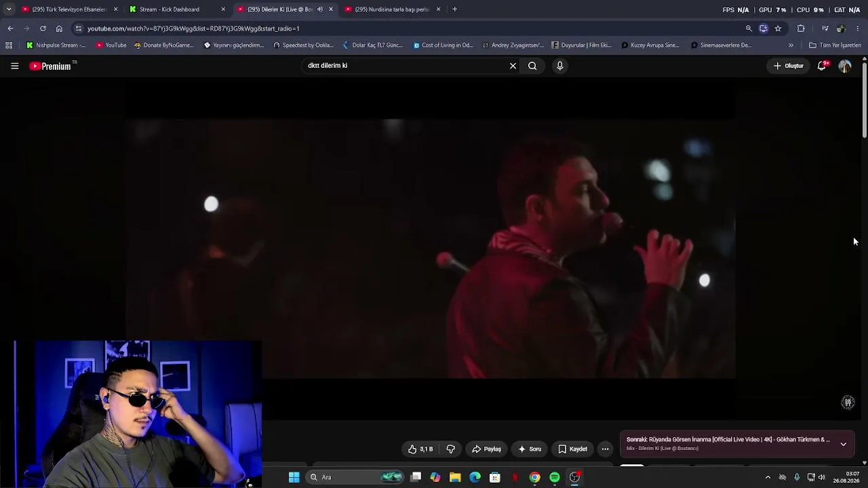Open Spotify from taskbar
The image size is (868, 488).
pyautogui.click(x=554, y=477)
